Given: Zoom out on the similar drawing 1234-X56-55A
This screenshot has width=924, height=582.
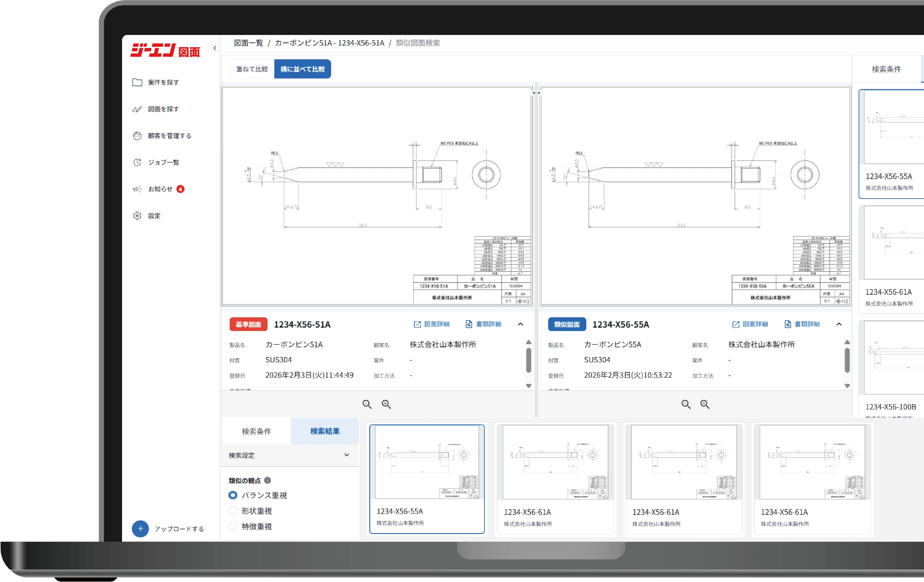Looking at the screenshot, I should pyautogui.click(x=686, y=404).
